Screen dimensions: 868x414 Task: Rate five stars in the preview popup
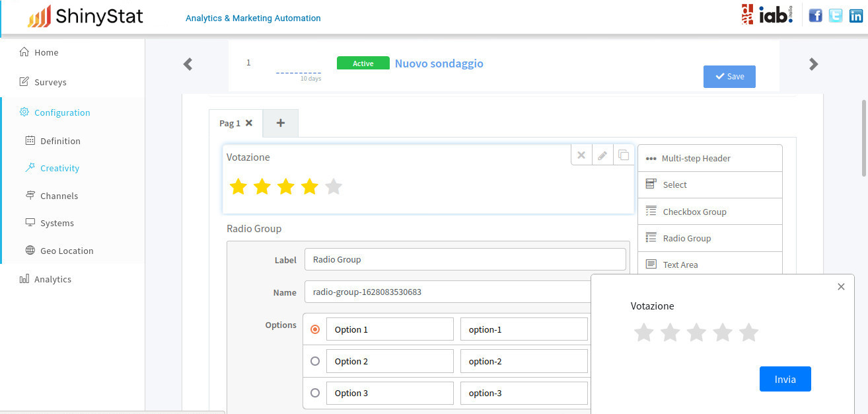[x=748, y=333]
